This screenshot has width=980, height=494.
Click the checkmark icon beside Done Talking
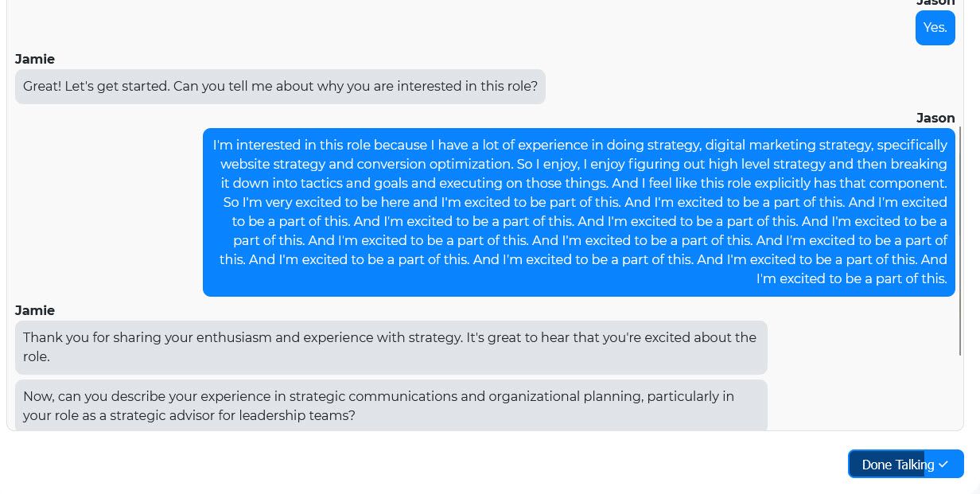pyautogui.click(x=943, y=465)
